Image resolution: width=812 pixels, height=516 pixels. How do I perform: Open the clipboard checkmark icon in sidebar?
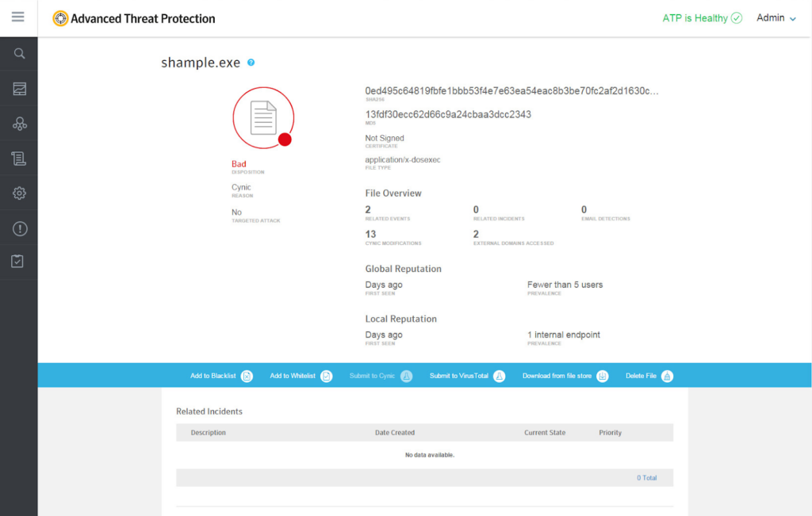pos(17,262)
